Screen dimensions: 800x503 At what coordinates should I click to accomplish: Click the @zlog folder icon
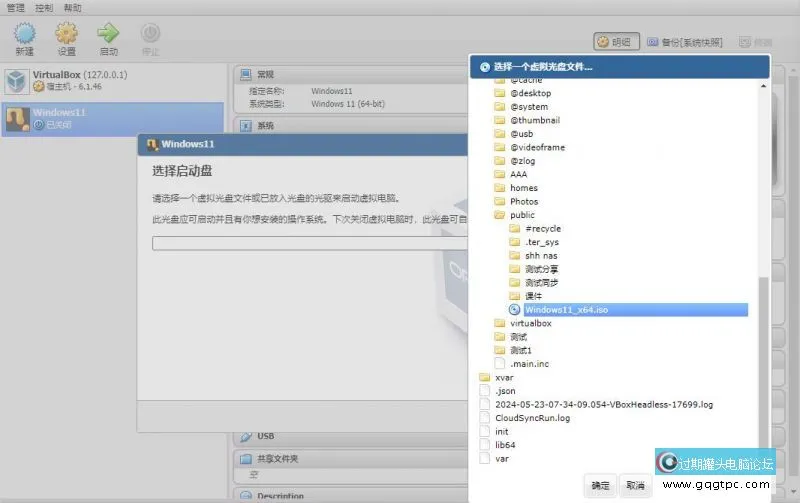tap(500, 161)
